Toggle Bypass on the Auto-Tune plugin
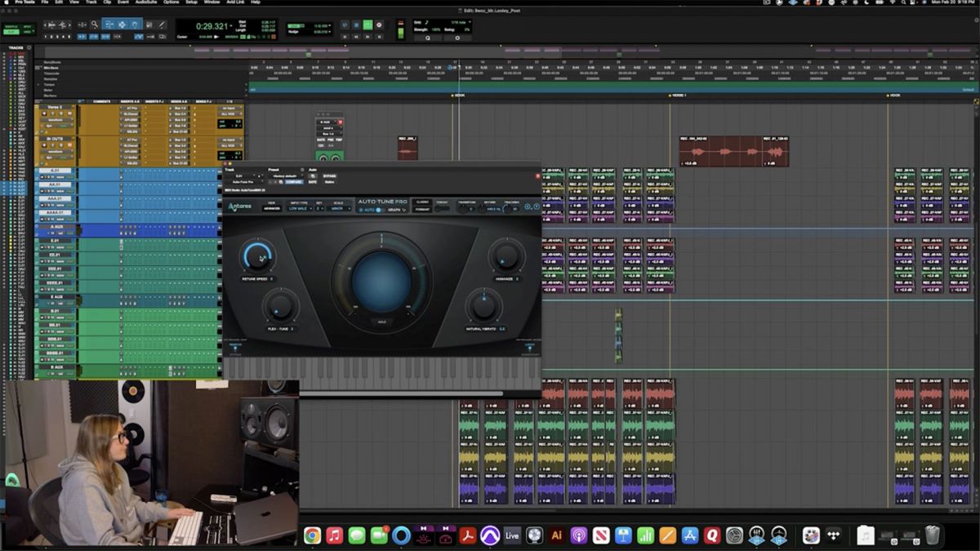 [329, 176]
